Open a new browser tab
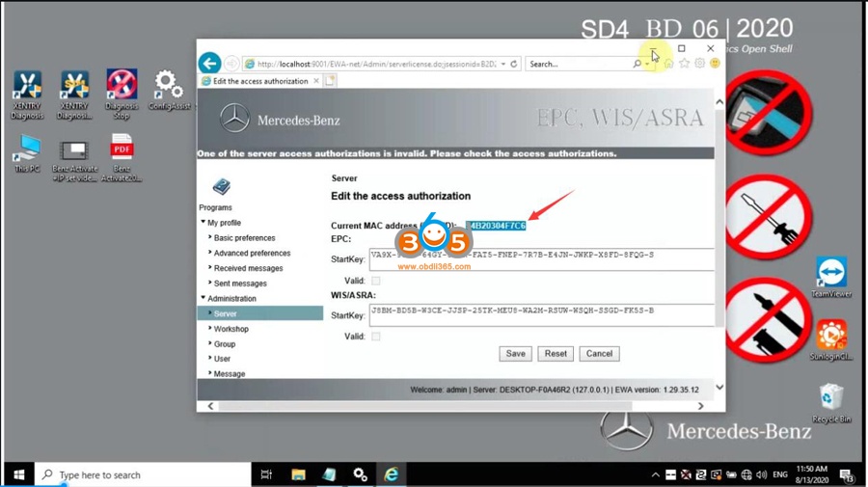This screenshot has width=868, height=487. click(x=330, y=81)
